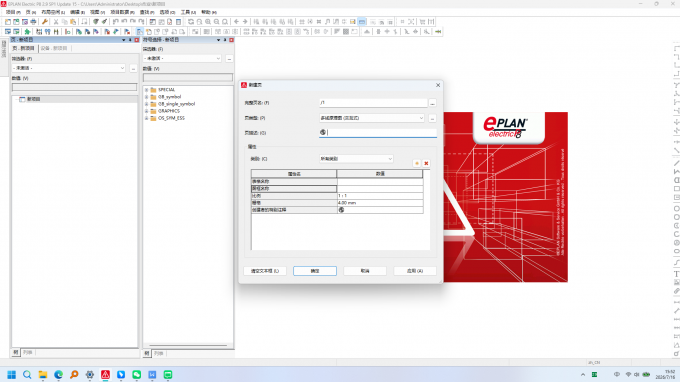Image resolution: width=680 pixels, height=382 pixels.
Task: Open the category dropdown in properties group
Action: [390, 159]
